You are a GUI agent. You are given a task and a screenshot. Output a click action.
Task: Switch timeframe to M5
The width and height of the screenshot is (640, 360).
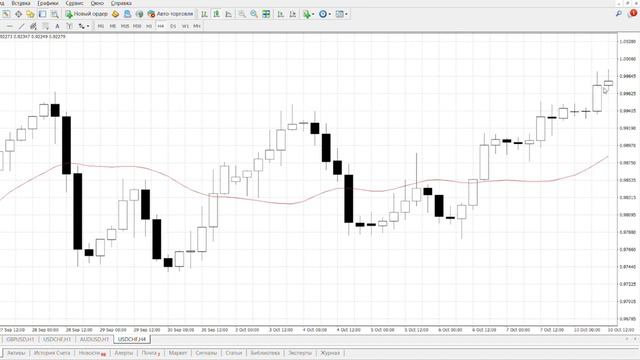[113, 26]
